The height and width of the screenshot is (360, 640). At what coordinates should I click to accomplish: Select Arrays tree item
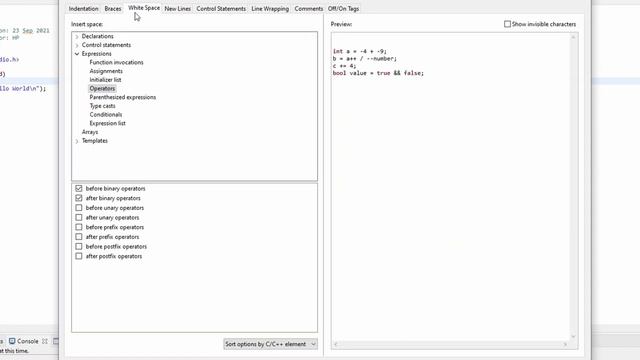[x=90, y=132]
